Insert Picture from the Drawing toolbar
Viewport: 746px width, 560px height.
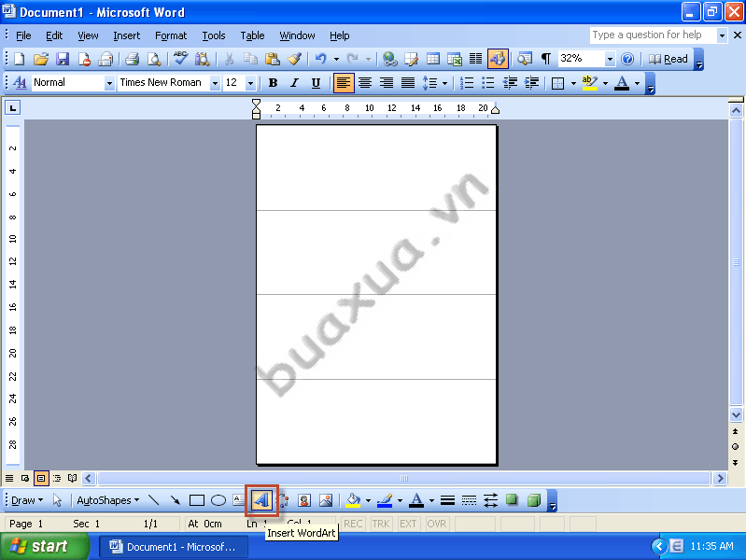point(326,500)
